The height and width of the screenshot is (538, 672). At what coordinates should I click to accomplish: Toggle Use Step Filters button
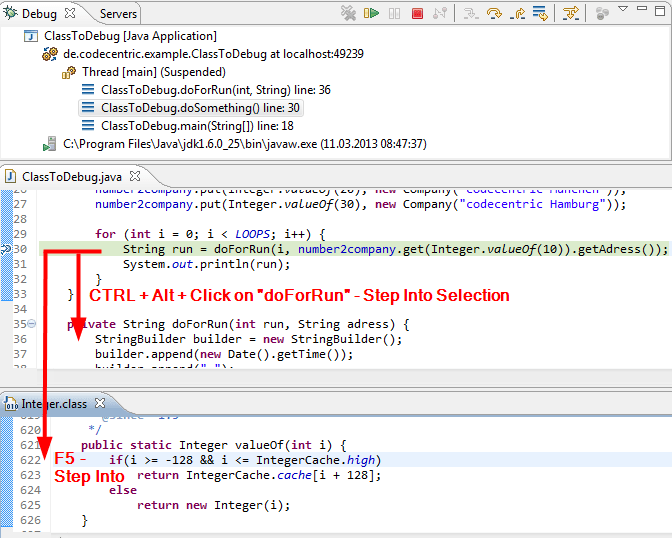point(570,13)
